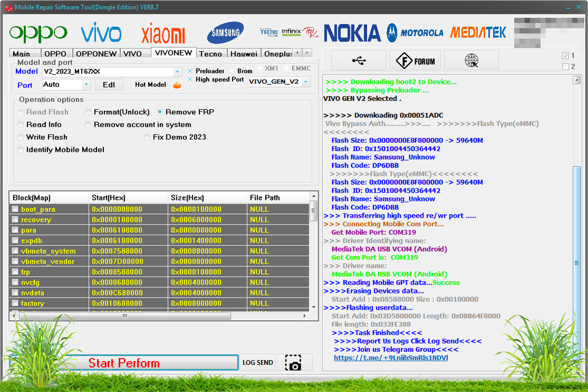
Task: Select Fix Demo 2023 radio option
Action: [147, 137]
